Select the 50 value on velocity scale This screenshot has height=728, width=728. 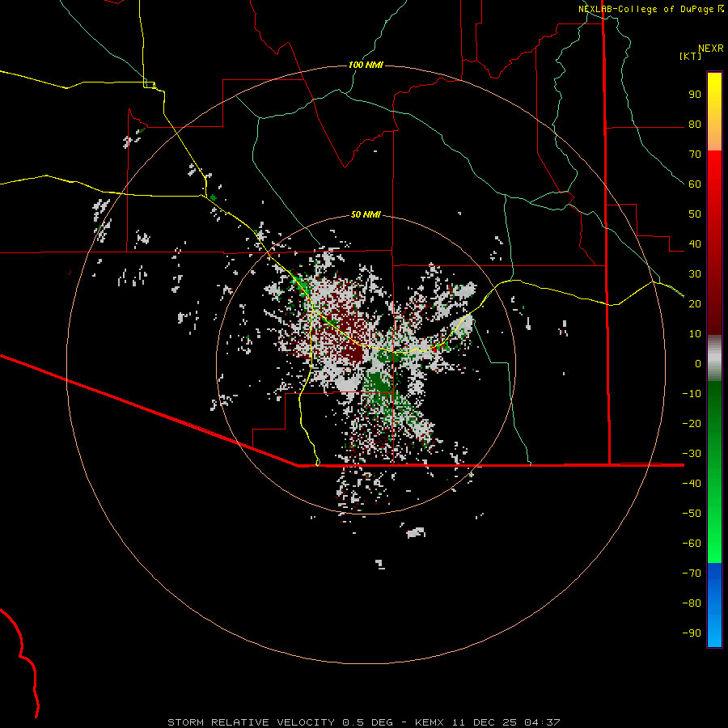click(695, 214)
